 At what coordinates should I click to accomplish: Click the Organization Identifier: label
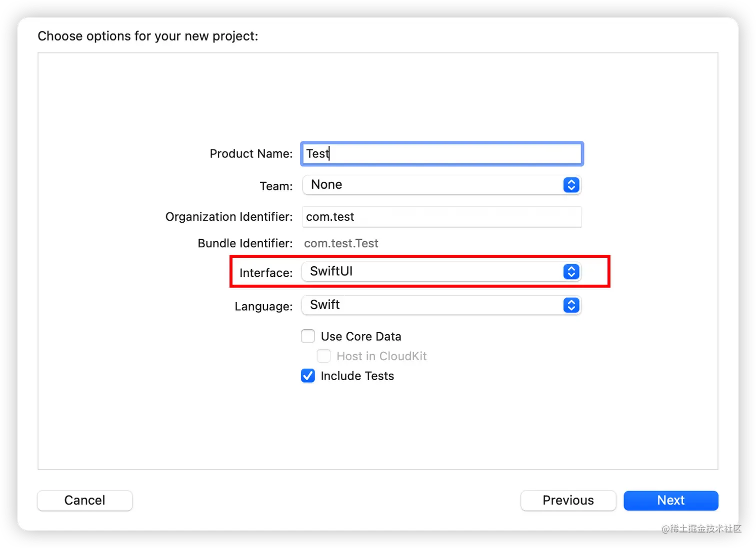click(x=229, y=217)
